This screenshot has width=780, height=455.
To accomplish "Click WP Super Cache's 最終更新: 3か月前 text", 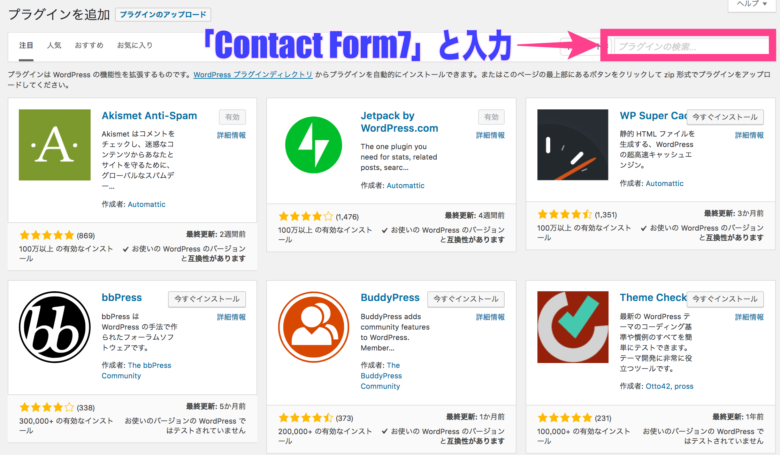I will pyautogui.click(x=734, y=213).
